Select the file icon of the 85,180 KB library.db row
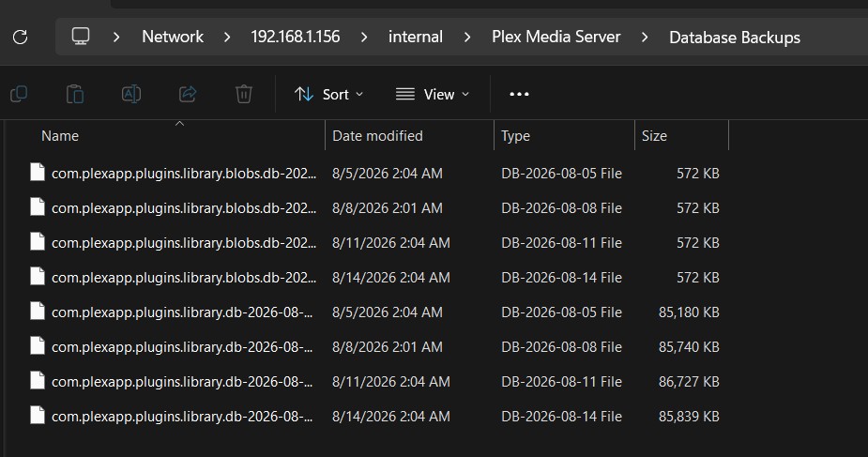Image resolution: width=868 pixels, height=457 pixels. click(38, 311)
